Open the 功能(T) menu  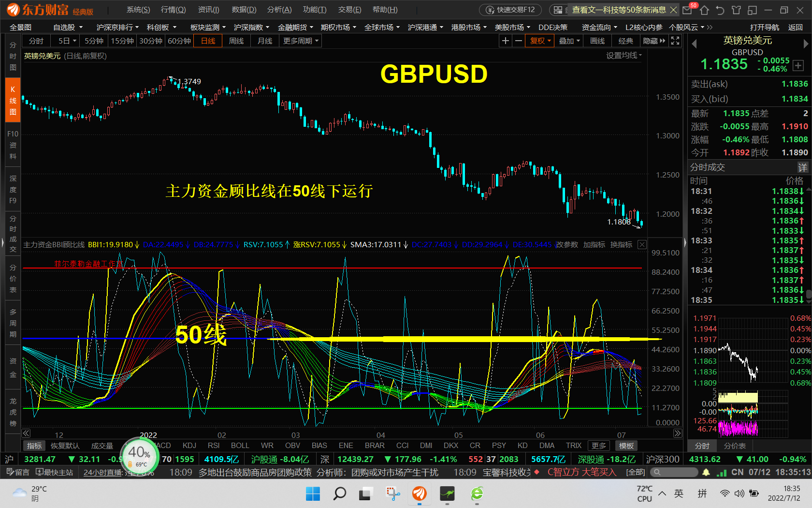315,9
